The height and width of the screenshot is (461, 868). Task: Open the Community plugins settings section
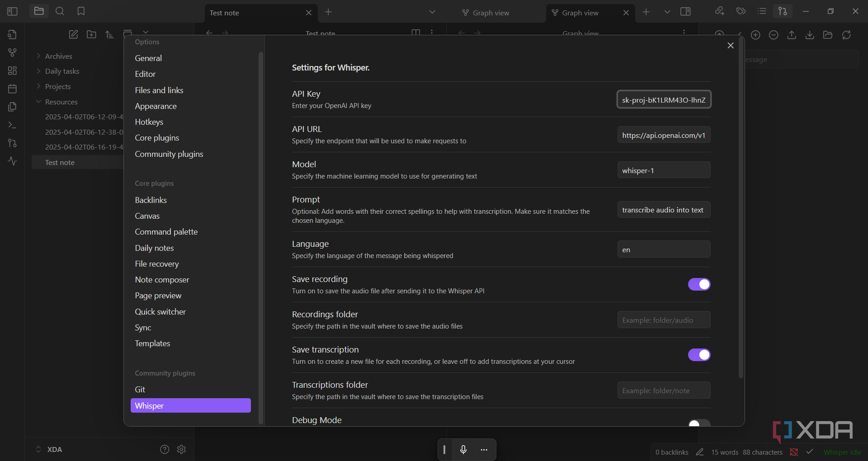(169, 154)
